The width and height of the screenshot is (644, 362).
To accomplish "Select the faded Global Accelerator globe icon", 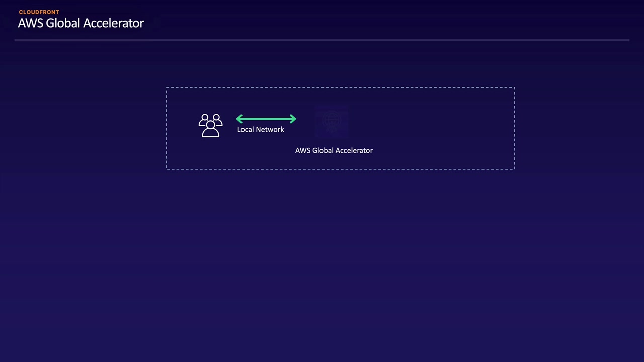I will click(332, 121).
